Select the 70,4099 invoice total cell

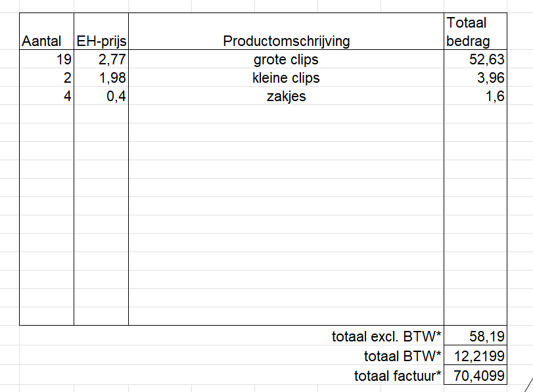pyautogui.click(x=476, y=375)
